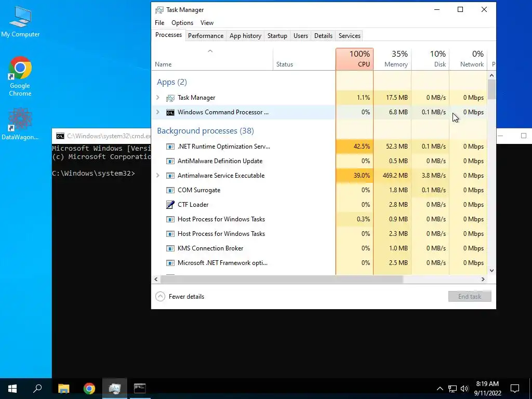Click horizontal scrollbar right arrow

tap(483, 279)
